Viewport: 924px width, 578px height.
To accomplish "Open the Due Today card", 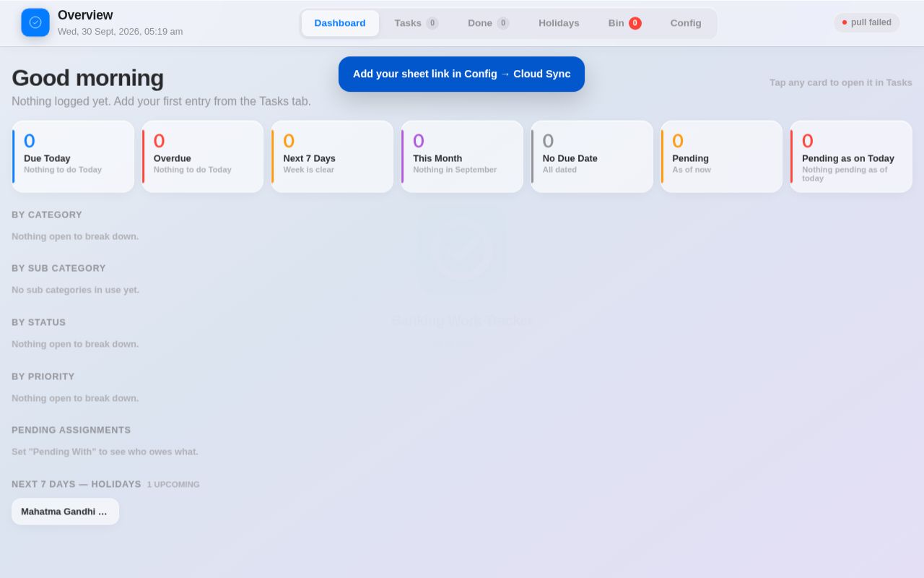I will tap(73, 156).
